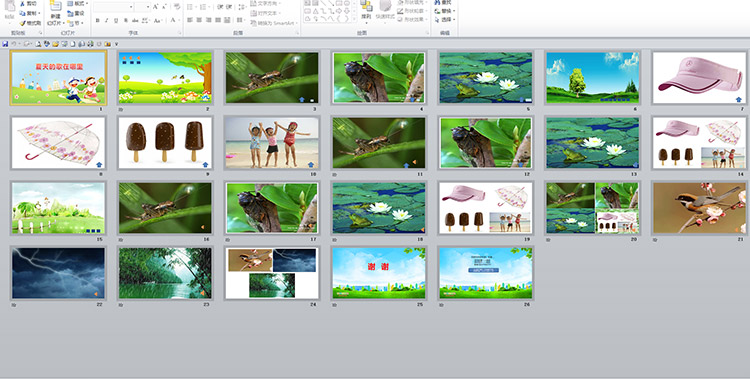Open font color picker
Screen dimensions: 750x379
(x=174, y=20)
